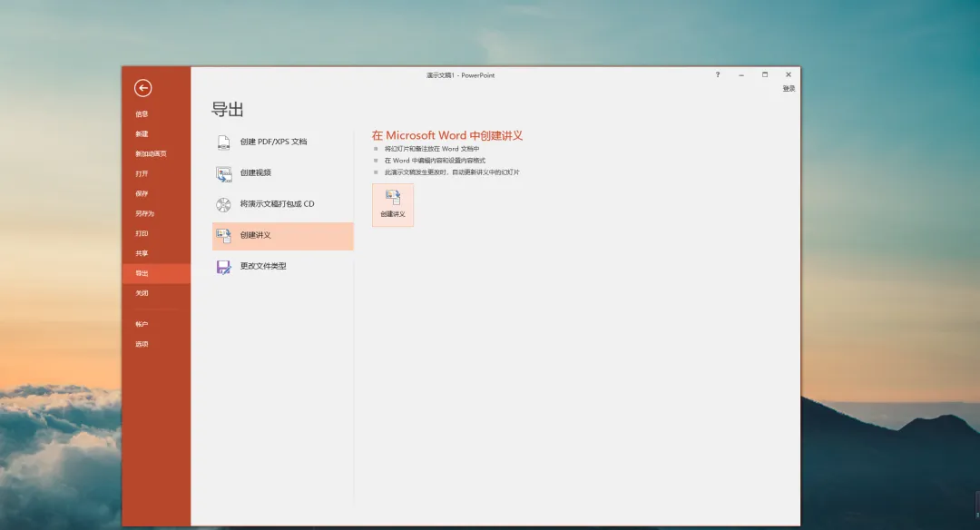Minimize the PowerPoint window
The image size is (980, 530).
[741, 74]
